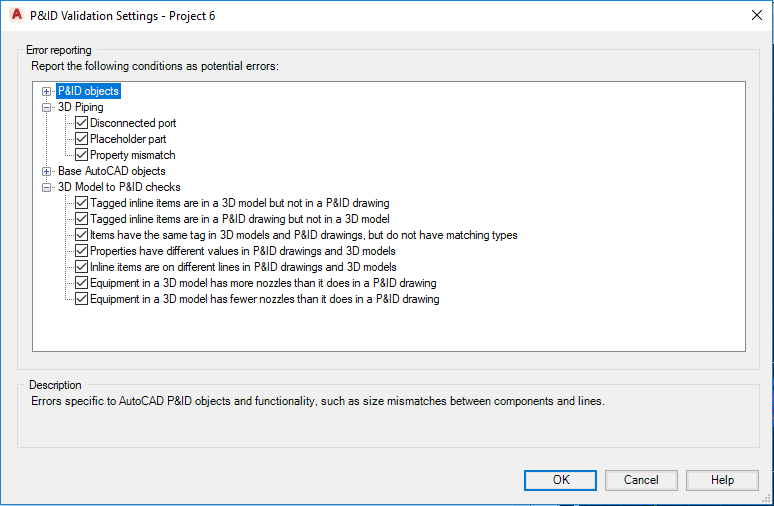Image resolution: width=774 pixels, height=506 pixels.
Task: Collapse the 3D Piping tree node
Action: tap(47, 107)
